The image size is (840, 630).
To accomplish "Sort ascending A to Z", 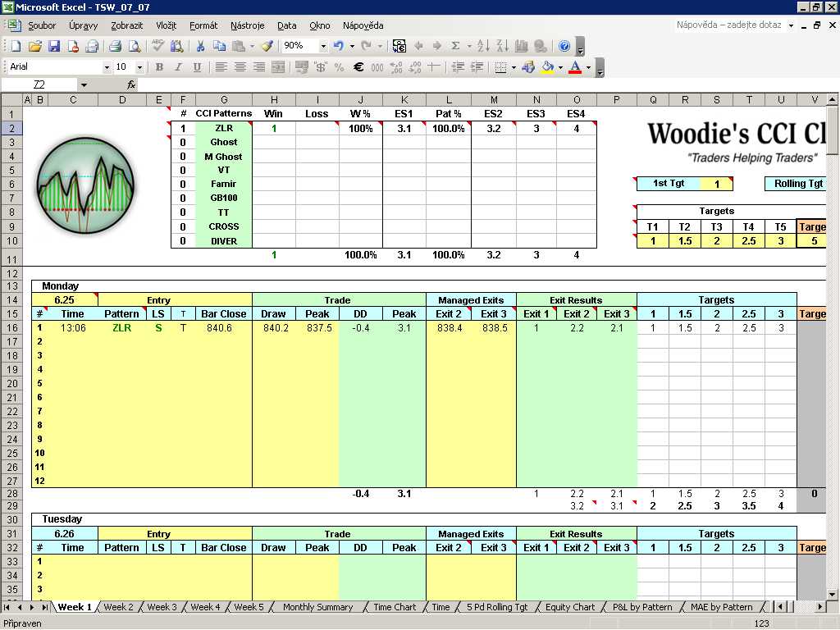I will click(482, 46).
